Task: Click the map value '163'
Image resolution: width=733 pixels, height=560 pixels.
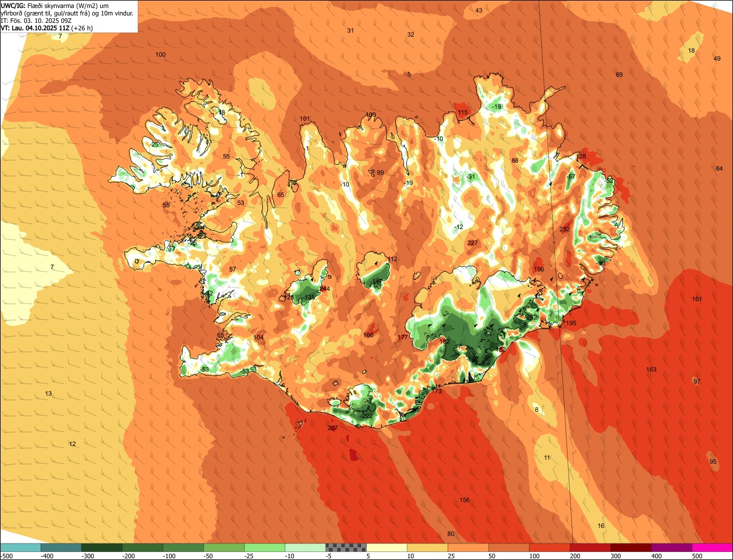Action: point(651,369)
